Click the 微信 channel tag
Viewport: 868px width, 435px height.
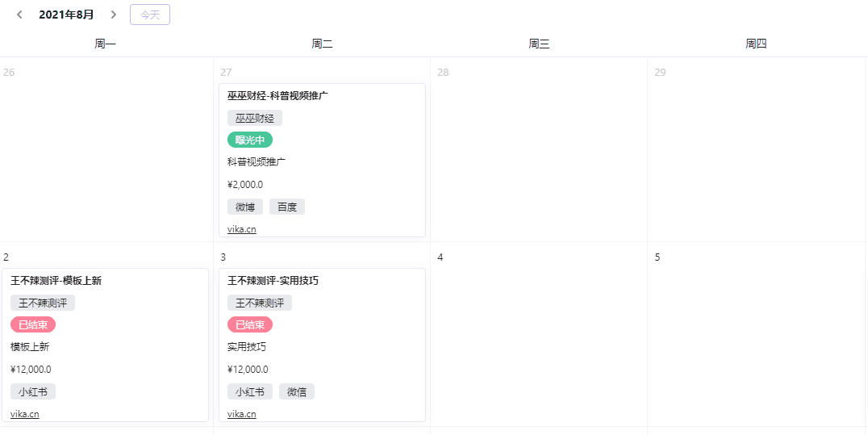pos(296,391)
